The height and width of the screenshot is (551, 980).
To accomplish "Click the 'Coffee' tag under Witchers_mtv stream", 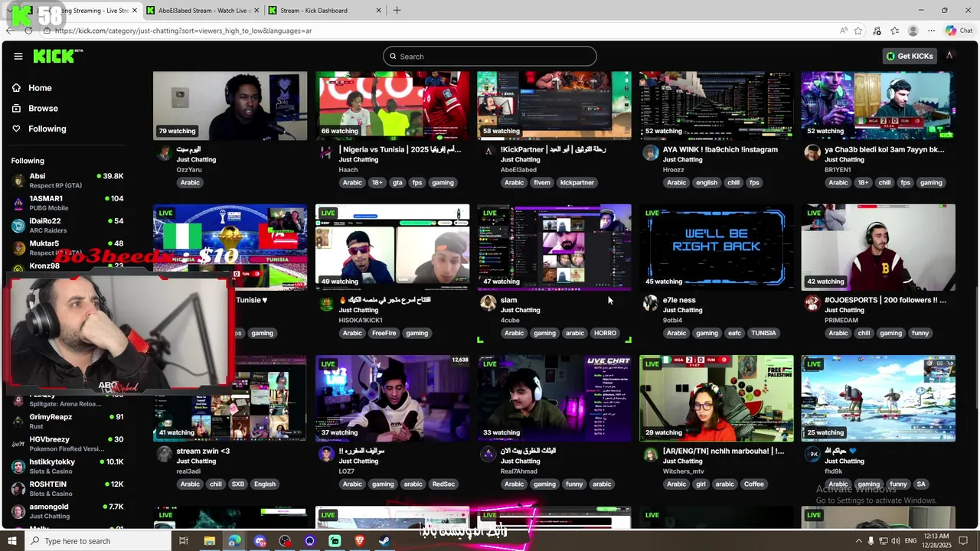I will pos(754,484).
